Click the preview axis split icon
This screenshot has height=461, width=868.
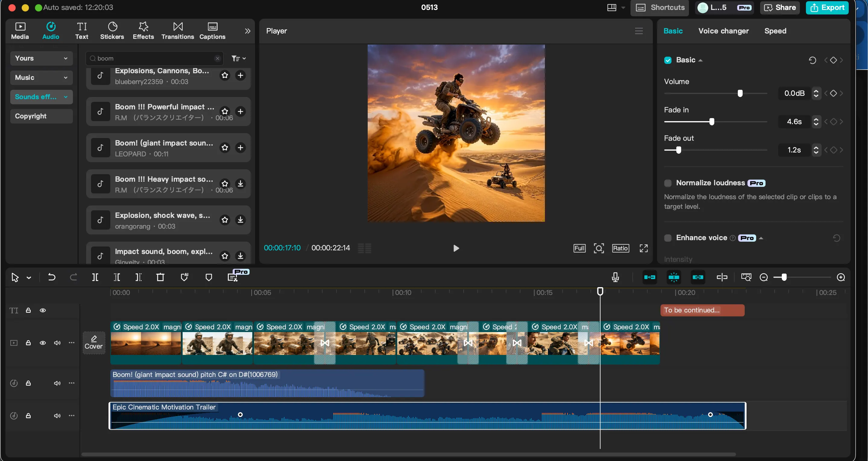[x=722, y=277]
